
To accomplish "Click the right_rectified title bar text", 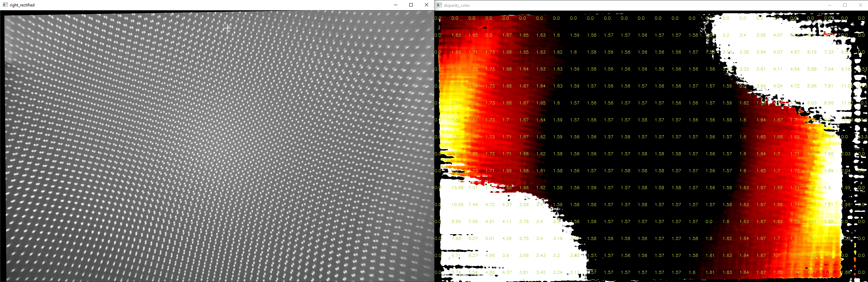I will pos(22,5).
